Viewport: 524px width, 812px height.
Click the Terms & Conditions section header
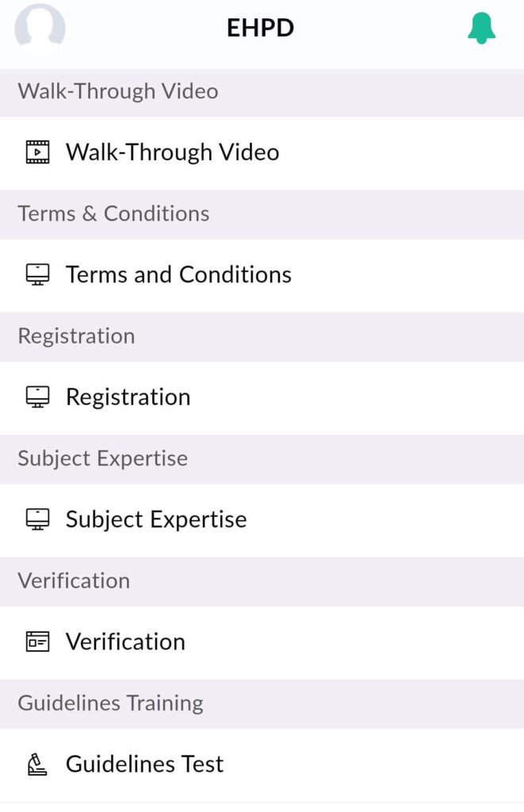tap(262, 214)
